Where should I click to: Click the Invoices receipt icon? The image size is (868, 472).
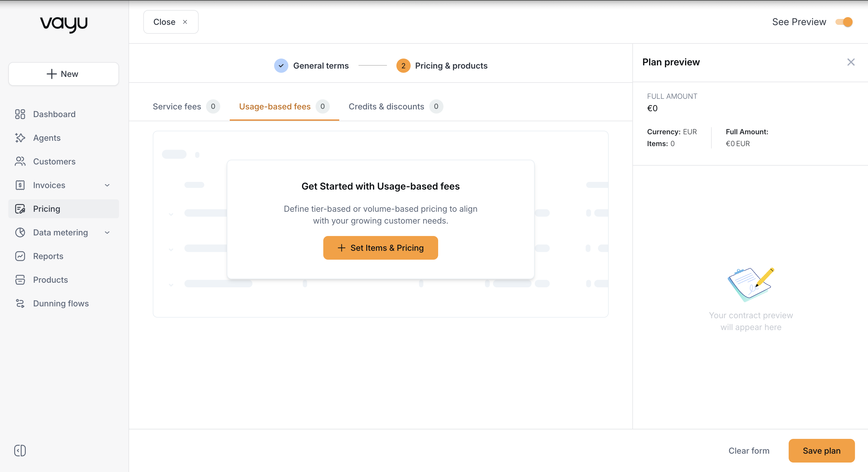pos(20,185)
